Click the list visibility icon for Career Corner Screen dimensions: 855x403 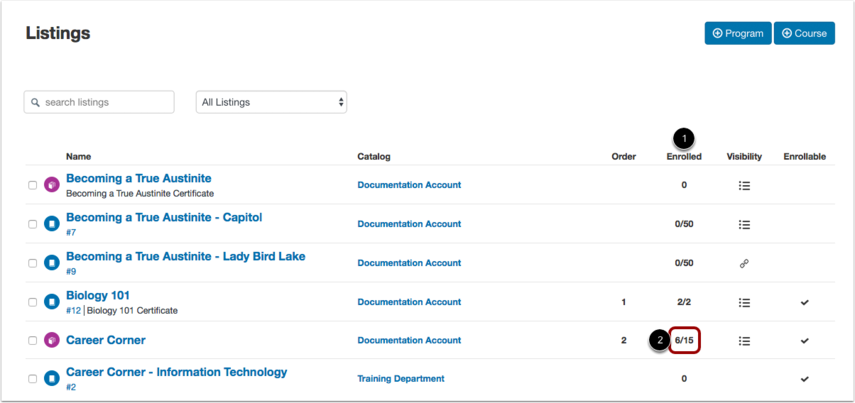(x=744, y=341)
